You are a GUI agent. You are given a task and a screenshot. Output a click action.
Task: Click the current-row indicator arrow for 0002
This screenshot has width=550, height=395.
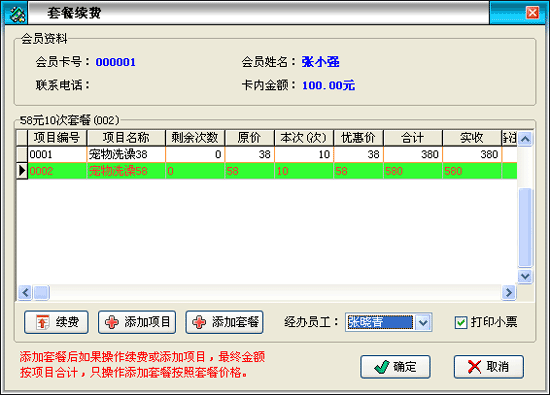coord(22,171)
